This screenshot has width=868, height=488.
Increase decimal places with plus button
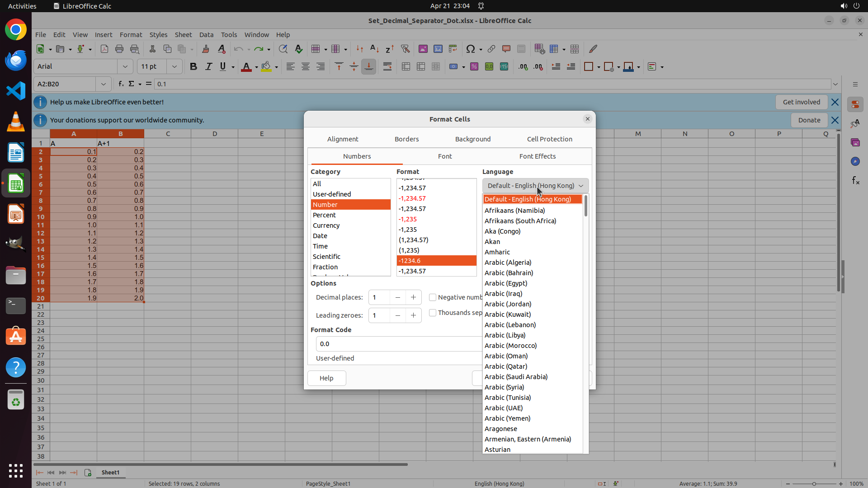tap(413, 297)
